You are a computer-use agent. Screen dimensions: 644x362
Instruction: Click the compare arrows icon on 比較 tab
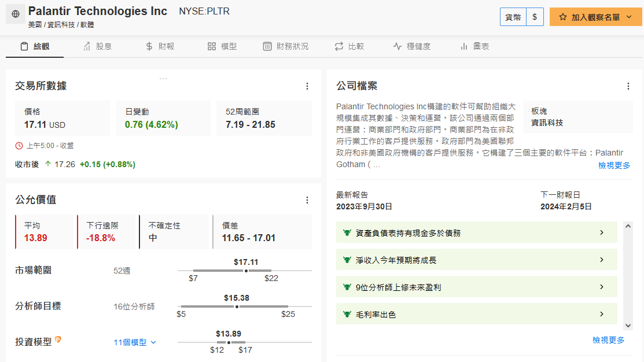(339, 46)
